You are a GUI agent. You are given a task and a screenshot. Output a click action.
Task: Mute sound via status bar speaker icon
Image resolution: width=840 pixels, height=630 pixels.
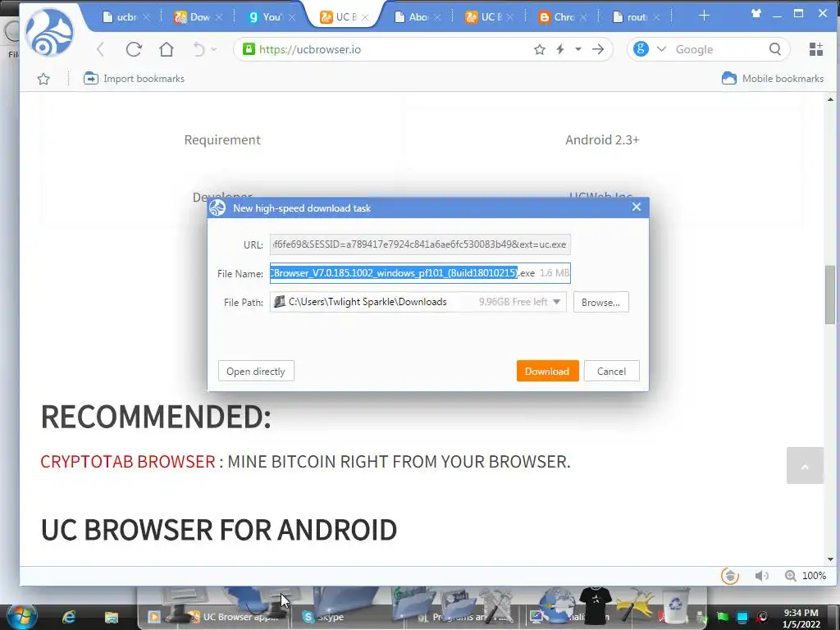click(761, 576)
